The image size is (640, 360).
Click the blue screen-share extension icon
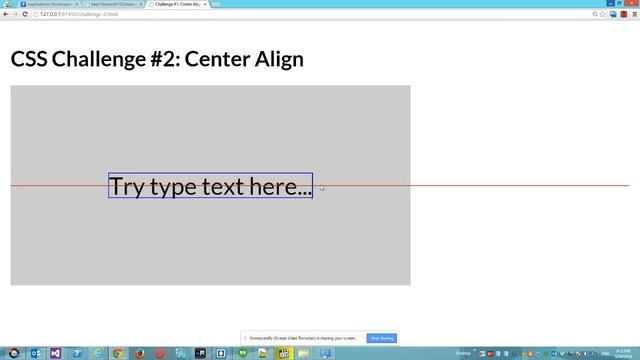[613, 14]
